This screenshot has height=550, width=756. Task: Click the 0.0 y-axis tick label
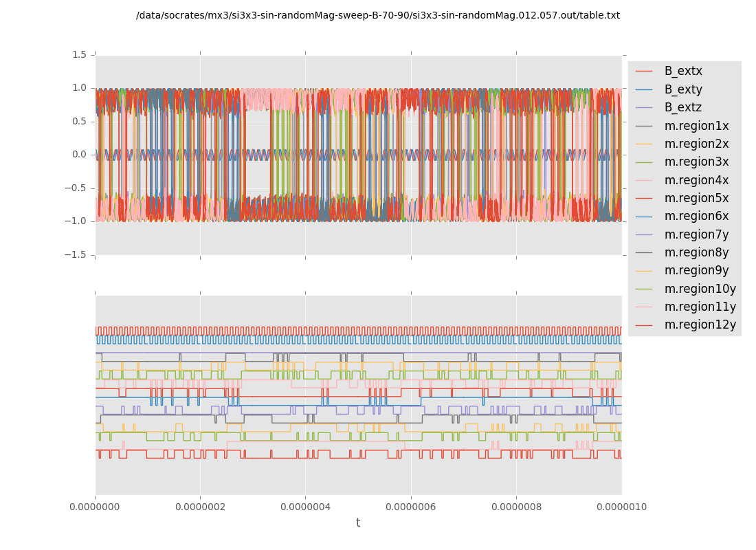point(79,154)
